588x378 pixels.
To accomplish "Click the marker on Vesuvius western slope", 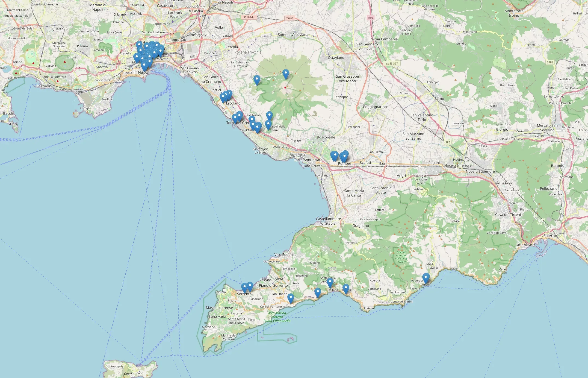I will click(256, 80).
